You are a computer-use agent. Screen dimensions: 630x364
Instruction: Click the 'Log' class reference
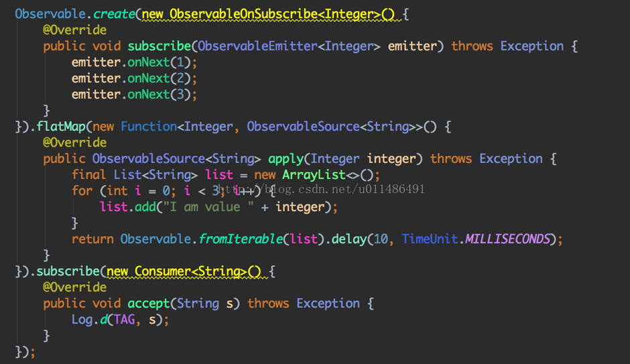[82, 319]
